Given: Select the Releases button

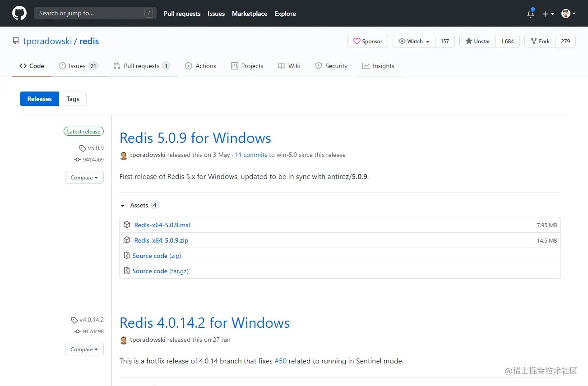Looking at the screenshot, I should 39,99.
